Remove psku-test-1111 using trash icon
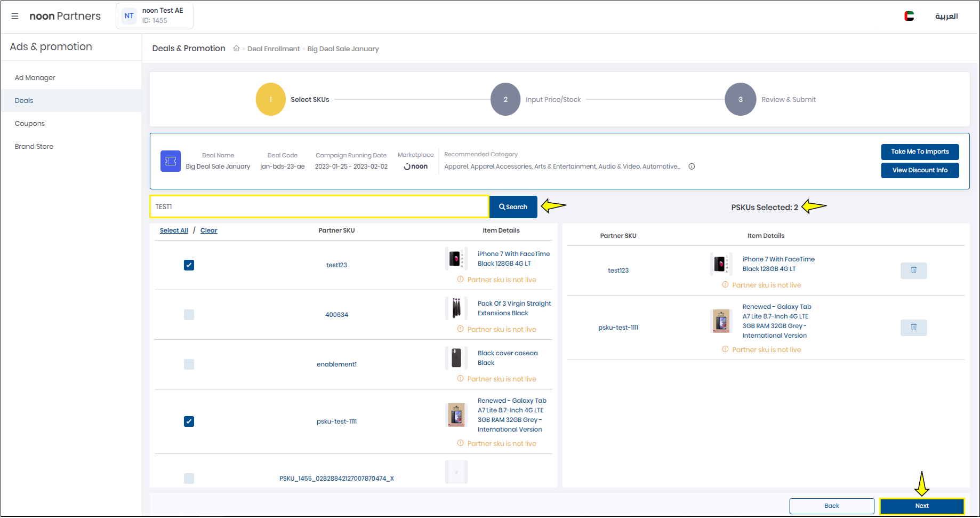Screen dimensions: 980x518 click(x=913, y=328)
